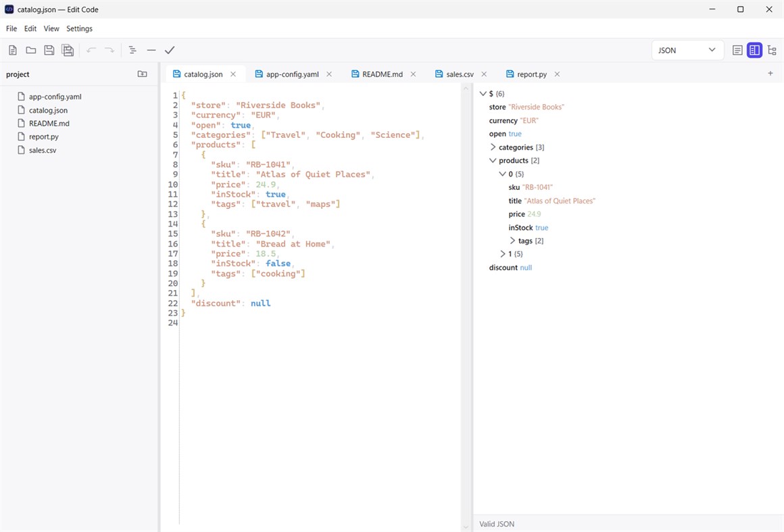784x532 pixels.
Task: Click the Valid JSON status message
Action: point(497,524)
